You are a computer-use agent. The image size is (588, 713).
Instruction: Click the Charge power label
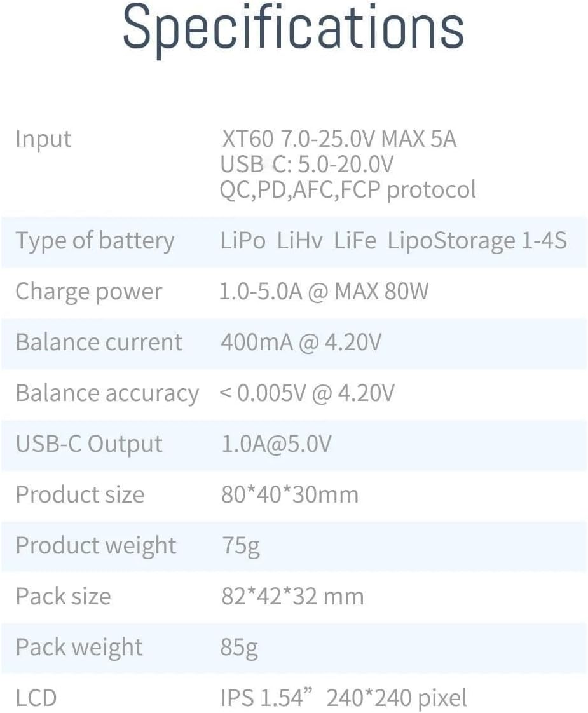(x=89, y=292)
